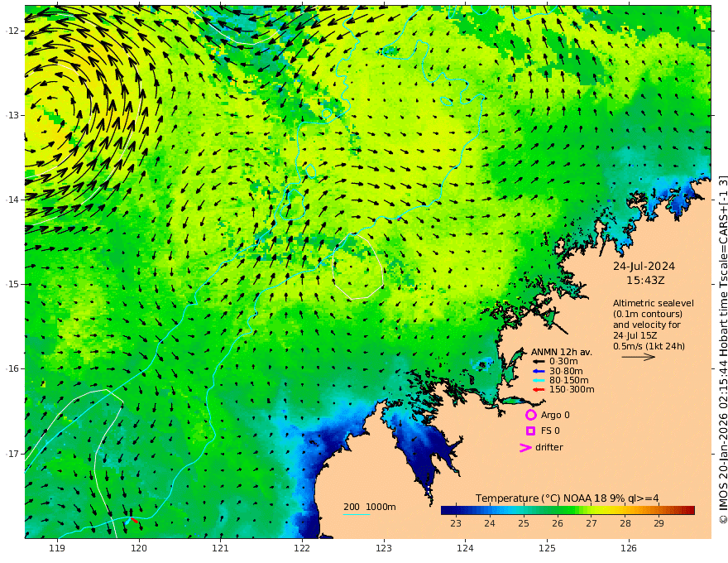Click the '30-80m' depth label
728x563 pixels.
(566, 371)
